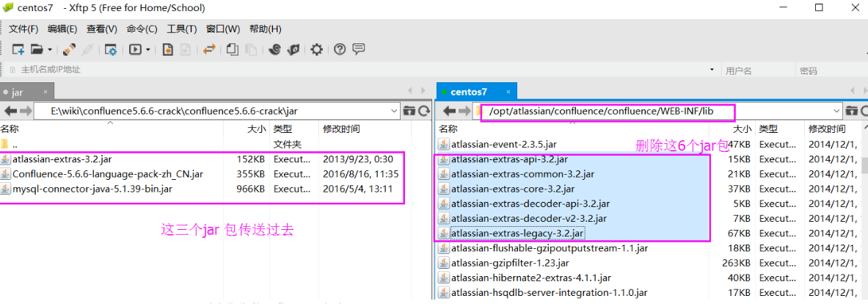Click the New Session toolbar icon
868x304 pixels.
pyautogui.click(x=18, y=50)
